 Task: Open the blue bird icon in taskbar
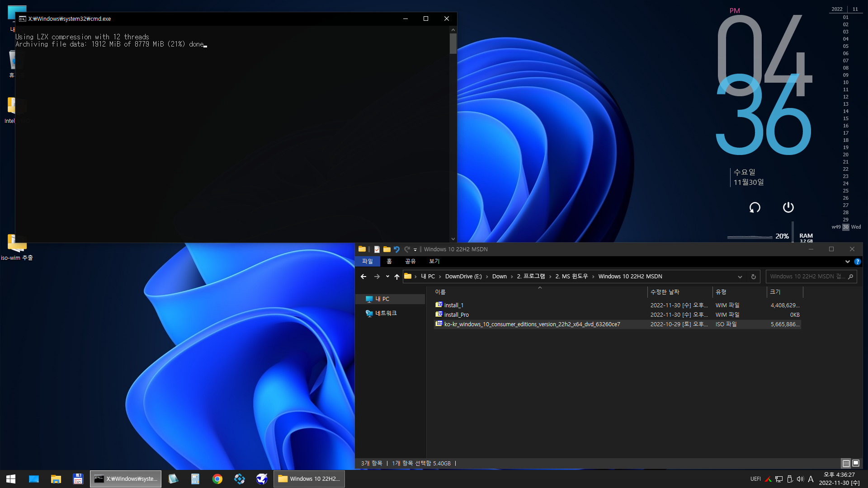coord(262,479)
